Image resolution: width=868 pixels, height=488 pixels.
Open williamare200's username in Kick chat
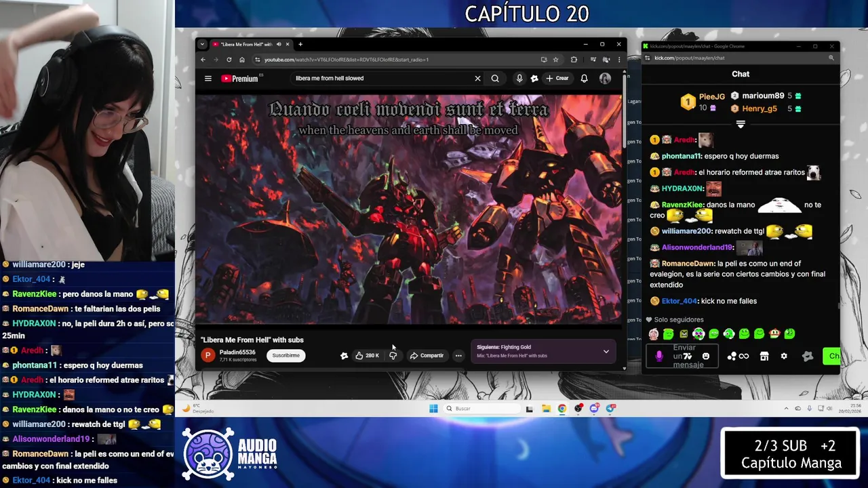(x=686, y=231)
